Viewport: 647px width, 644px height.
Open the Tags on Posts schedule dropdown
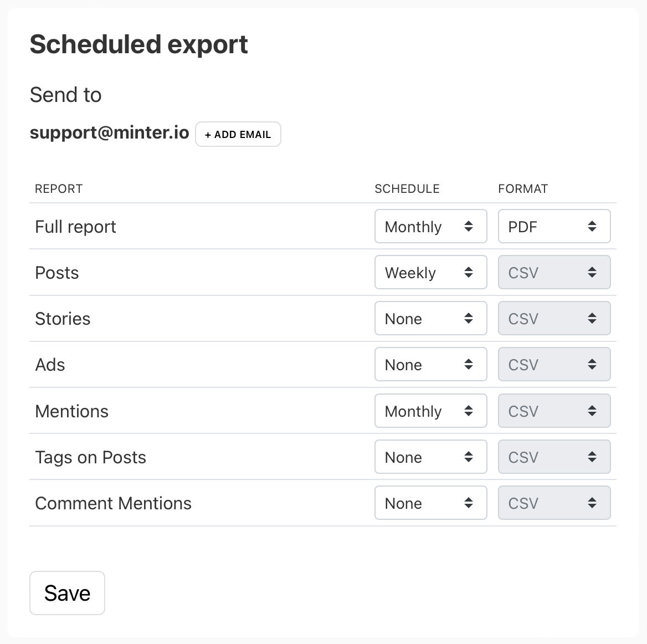[x=430, y=457]
